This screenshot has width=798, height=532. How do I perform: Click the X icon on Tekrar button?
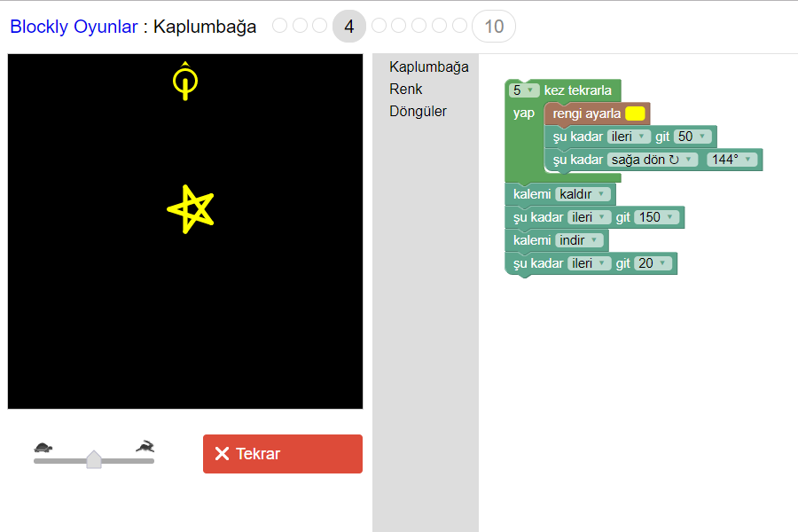point(222,454)
